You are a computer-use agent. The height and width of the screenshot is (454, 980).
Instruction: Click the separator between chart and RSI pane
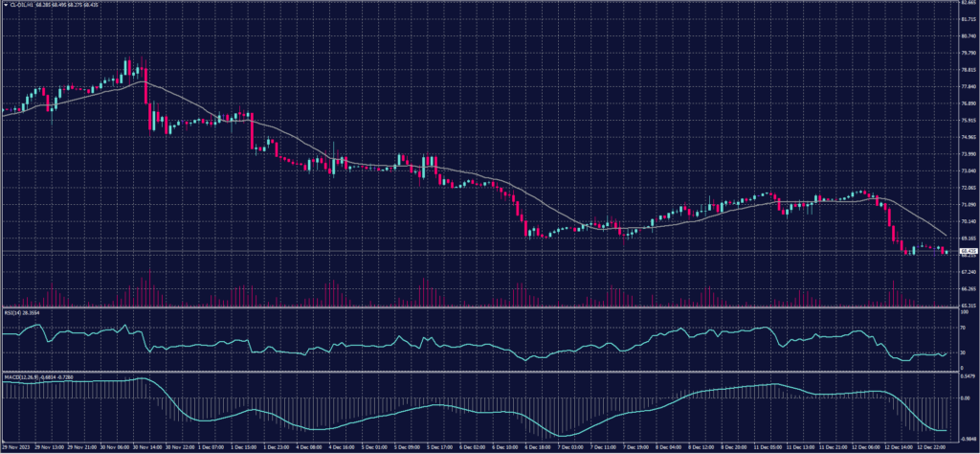(479, 307)
